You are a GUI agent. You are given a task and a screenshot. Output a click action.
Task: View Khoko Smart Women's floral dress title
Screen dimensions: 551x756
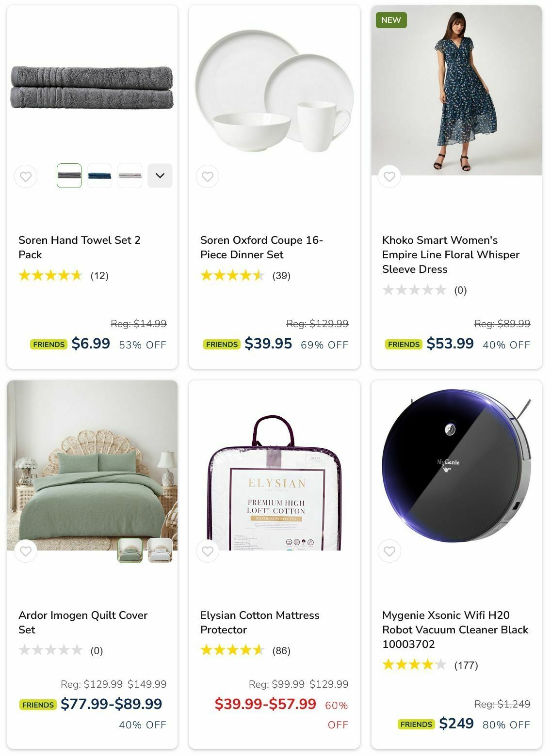pos(451,254)
